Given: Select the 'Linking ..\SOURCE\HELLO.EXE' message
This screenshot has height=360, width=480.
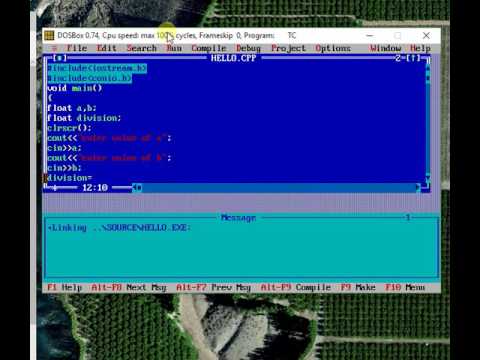Looking at the screenshot, I should [x=119, y=228].
